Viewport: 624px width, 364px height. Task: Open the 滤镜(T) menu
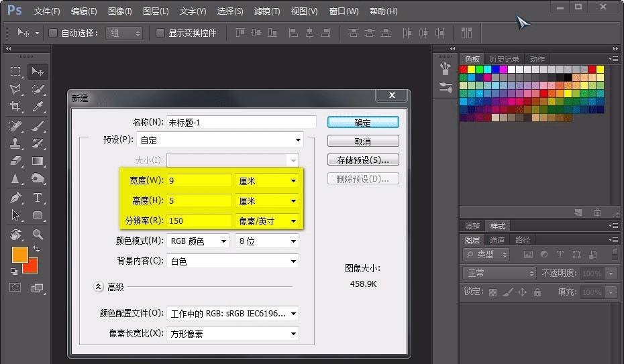tap(266, 11)
